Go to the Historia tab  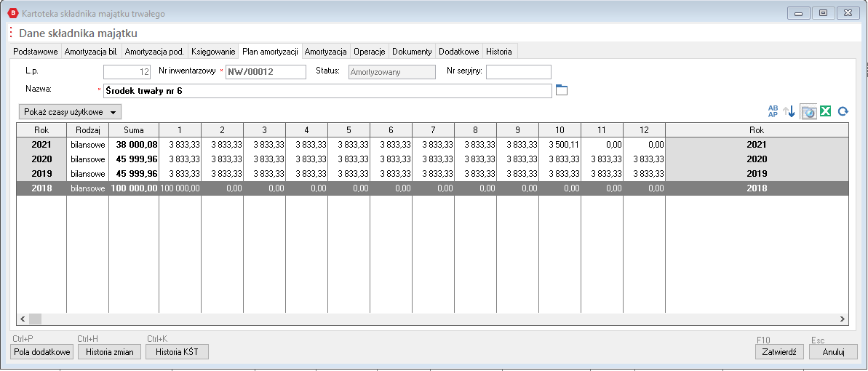pos(499,52)
